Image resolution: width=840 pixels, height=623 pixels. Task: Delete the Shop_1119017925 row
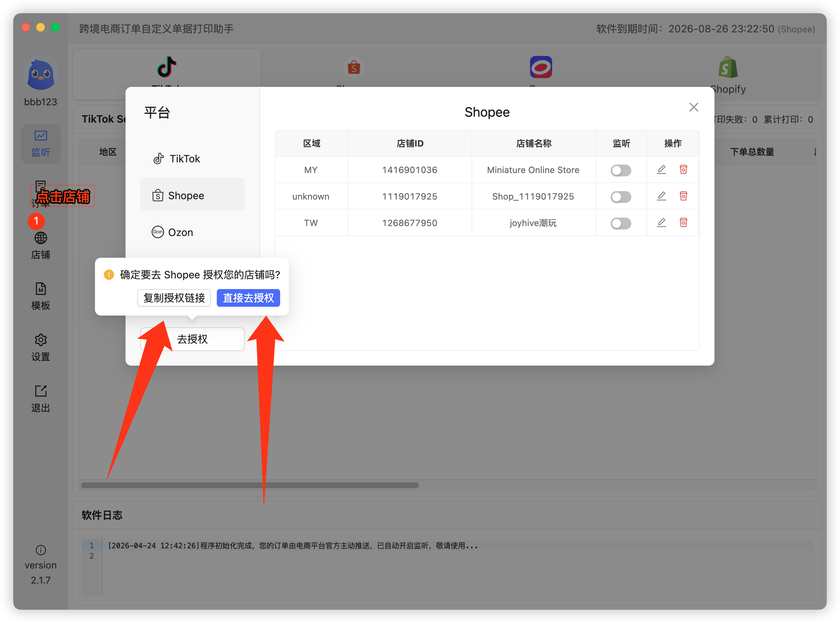click(683, 196)
